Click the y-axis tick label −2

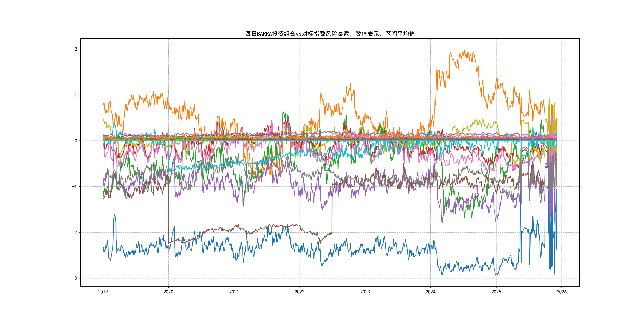75,233
